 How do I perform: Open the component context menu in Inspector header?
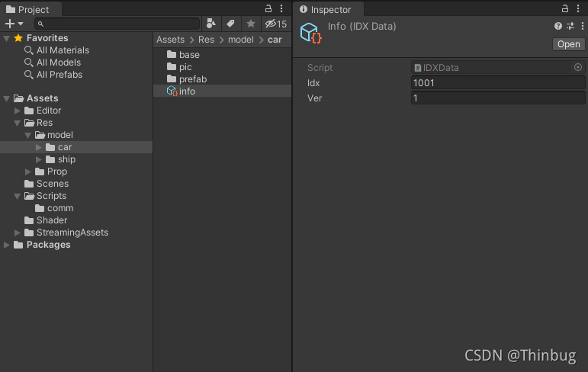[583, 26]
